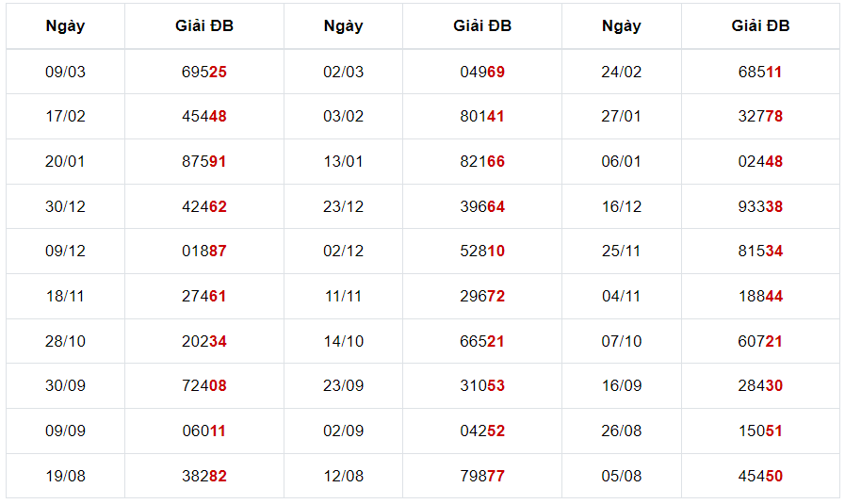Click the date cell 26/08

point(621,431)
